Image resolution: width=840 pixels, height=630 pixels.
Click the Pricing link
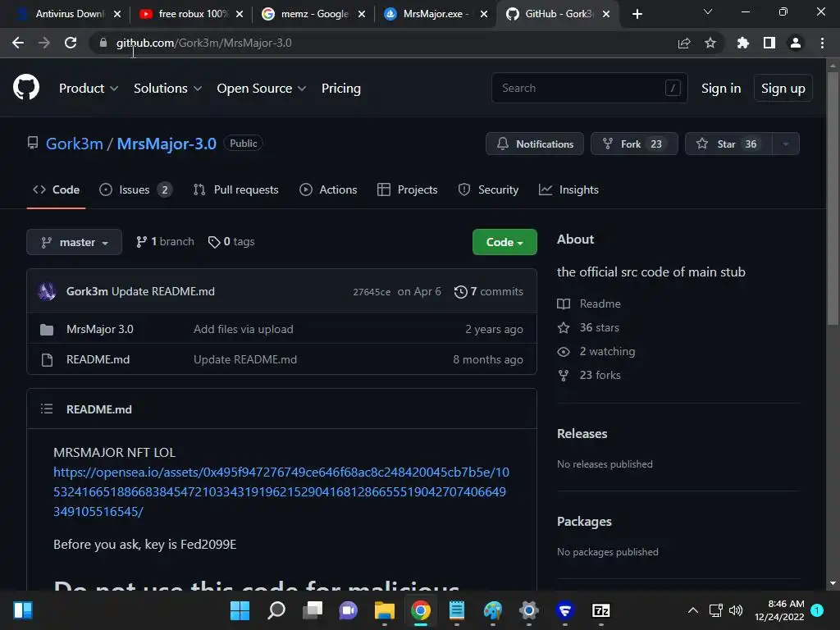[x=340, y=89]
